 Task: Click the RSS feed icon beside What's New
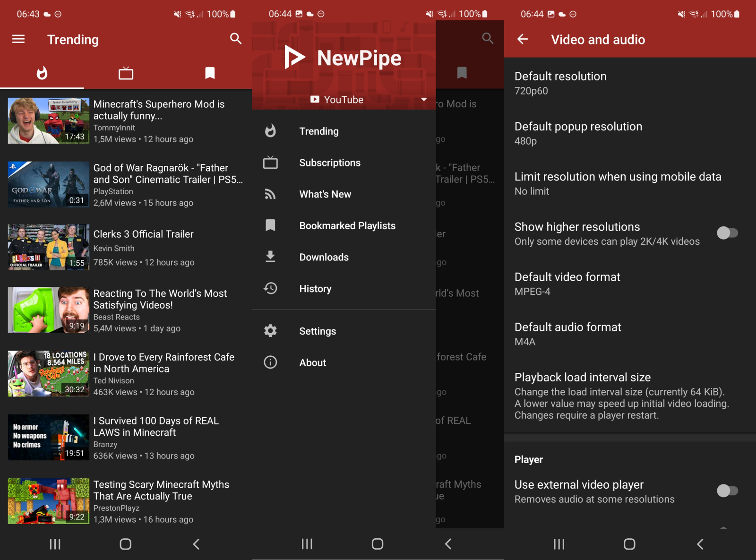tap(270, 194)
